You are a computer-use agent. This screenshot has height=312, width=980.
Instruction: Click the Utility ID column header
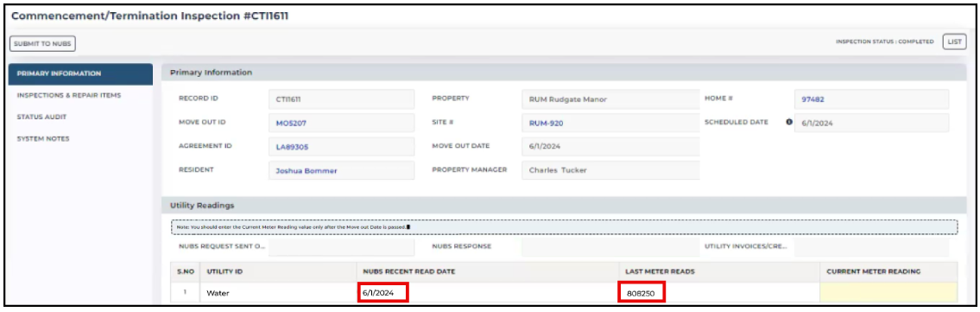tap(278, 271)
